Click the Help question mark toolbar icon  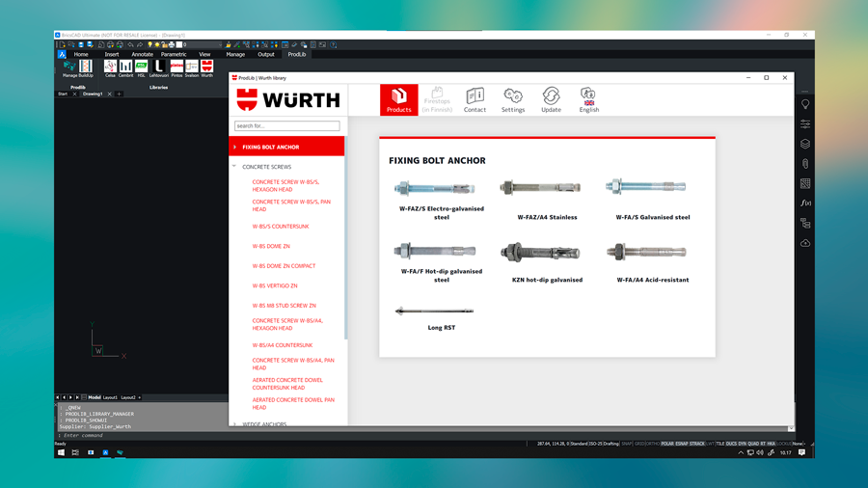(x=333, y=44)
